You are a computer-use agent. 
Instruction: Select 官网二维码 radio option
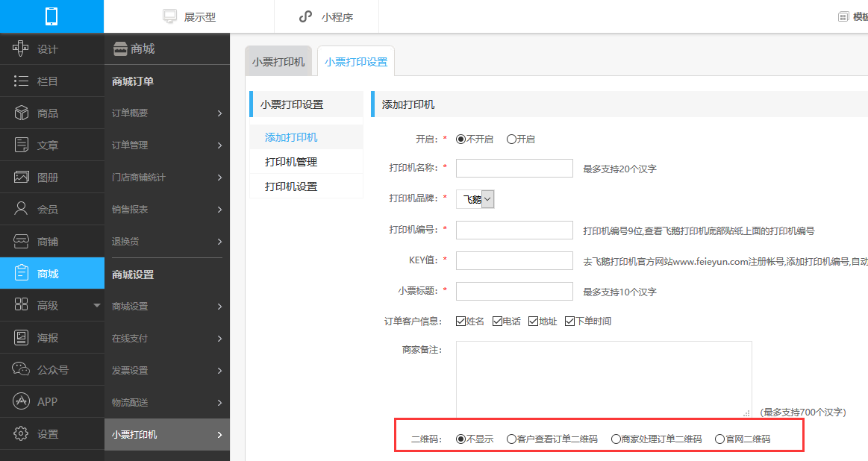click(719, 439)
